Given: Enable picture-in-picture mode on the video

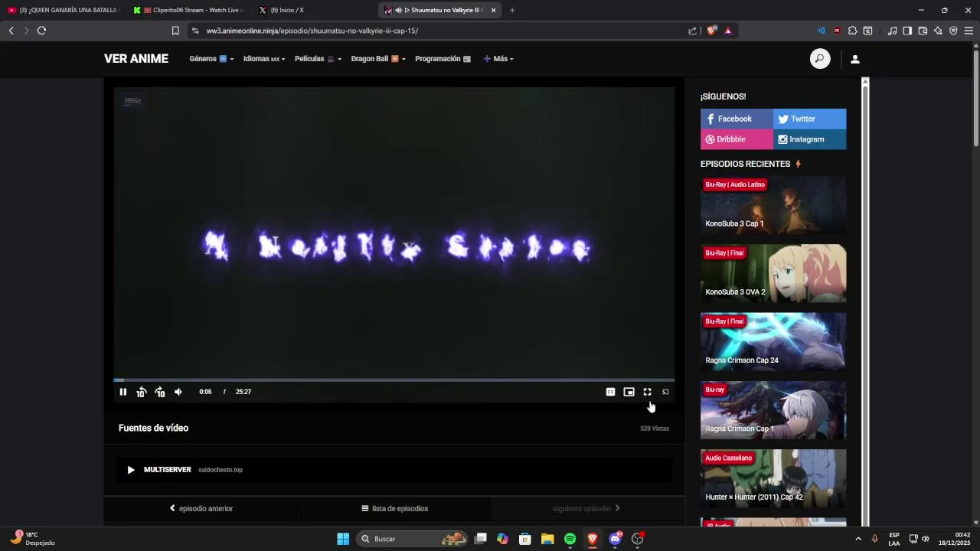Looking at the screenshot, I should pyautogui.click(x=629, y=392).
